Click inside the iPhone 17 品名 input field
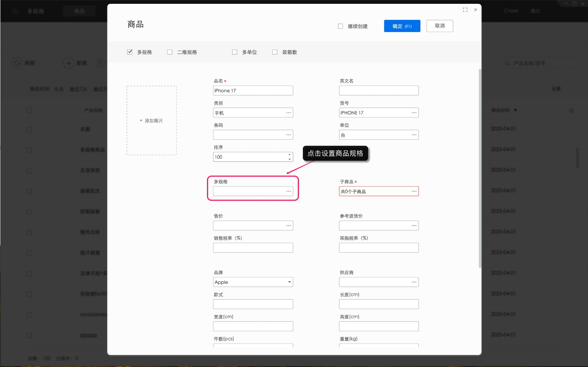The height and width of the screenshot is (367, 588). 253,91
